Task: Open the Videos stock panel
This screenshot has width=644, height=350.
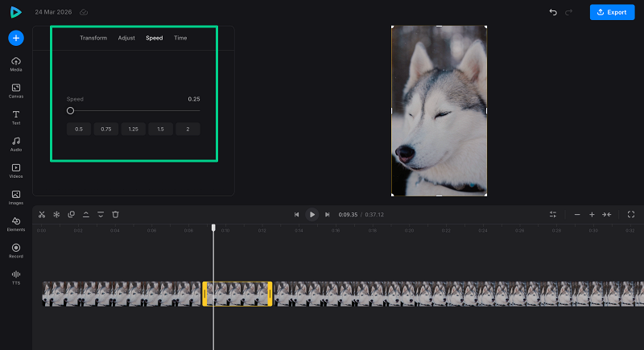Action: coord(16,171)
